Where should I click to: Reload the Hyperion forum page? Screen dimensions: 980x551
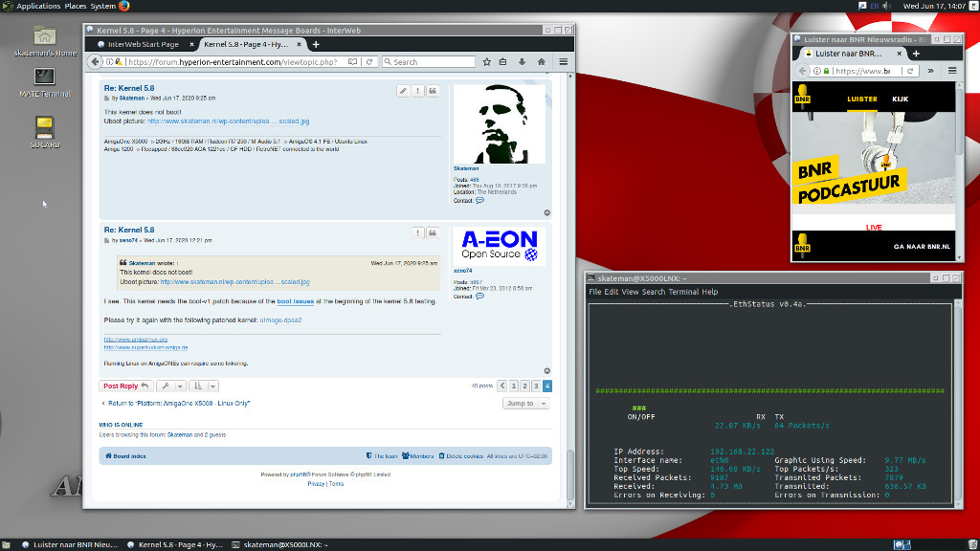(x=369, y=62)
